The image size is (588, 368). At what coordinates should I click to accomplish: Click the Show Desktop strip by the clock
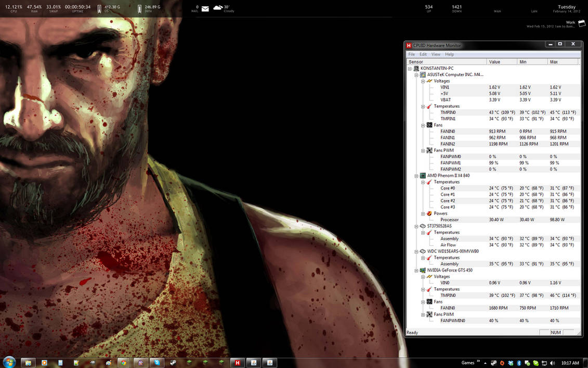click(585, 363)
